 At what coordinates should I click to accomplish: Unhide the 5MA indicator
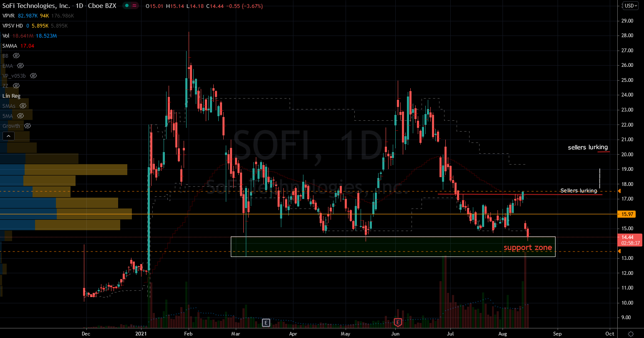tap(20, 116)
